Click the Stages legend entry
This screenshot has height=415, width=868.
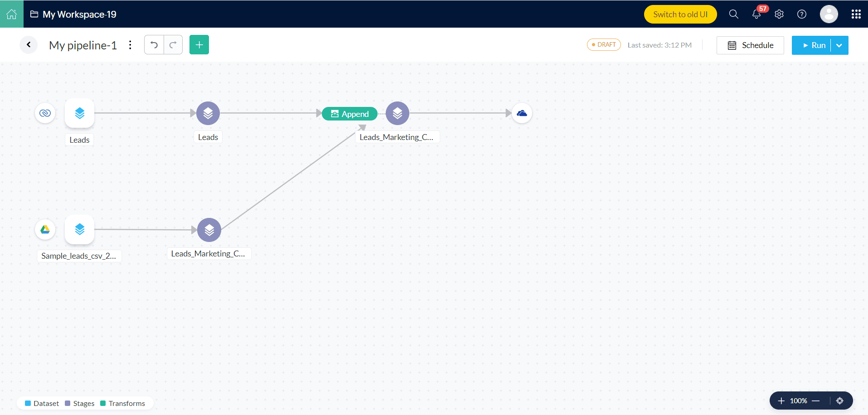(80, 403)
